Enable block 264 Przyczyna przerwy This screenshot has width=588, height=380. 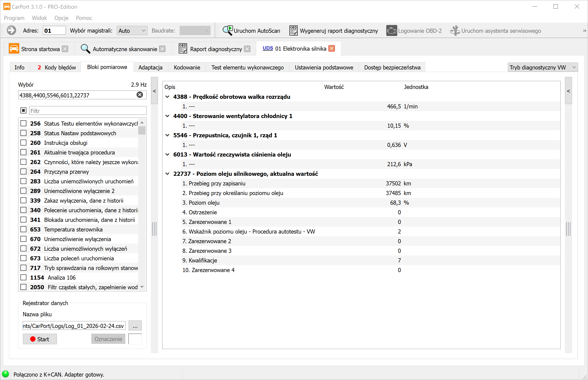click(23, 171)
